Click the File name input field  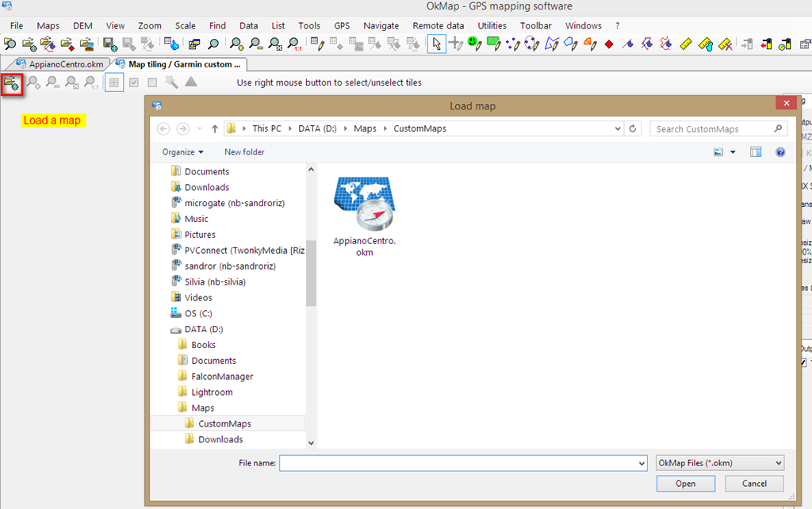pyautogui.click(x=463, y=464)
